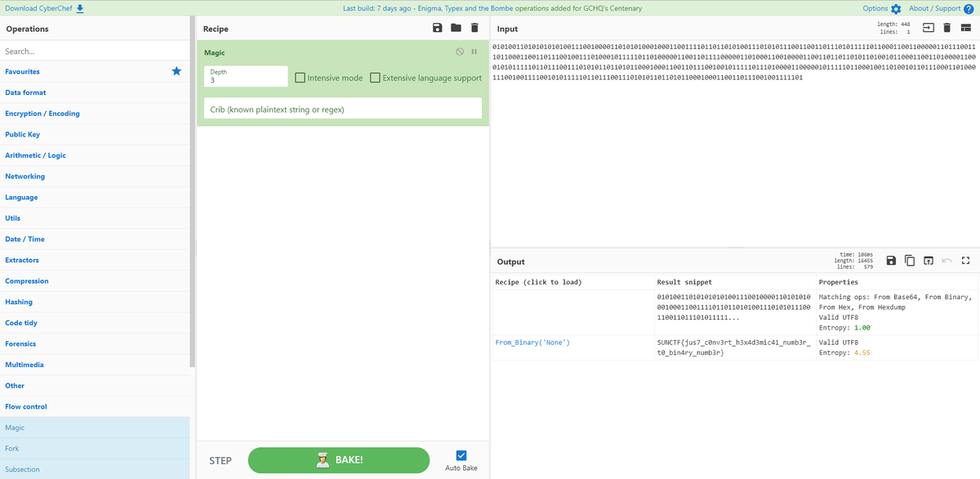Copy the raw output to clipboard
The height and width of the screenshot is (479, 980).
tap(910, 261)
